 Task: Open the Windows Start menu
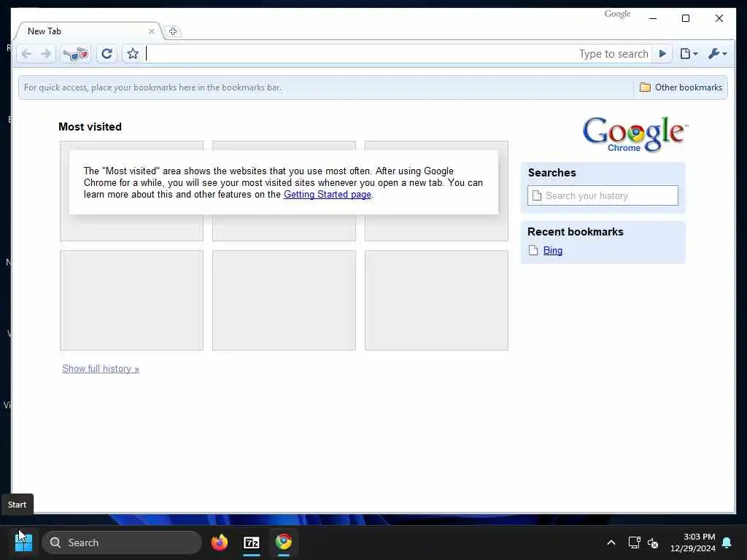(23, 542)
